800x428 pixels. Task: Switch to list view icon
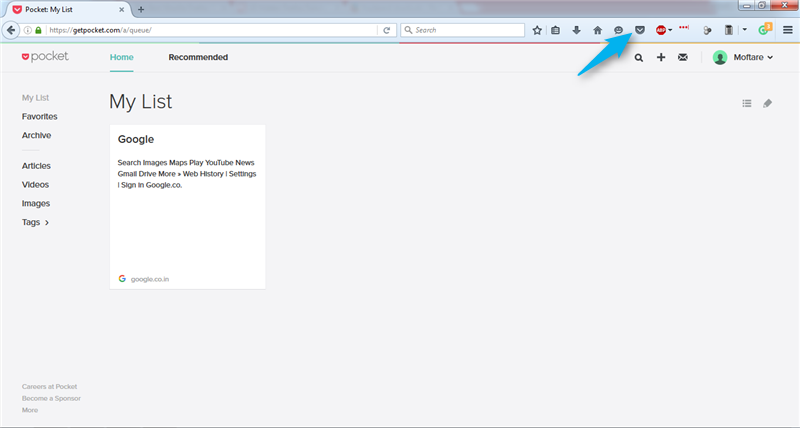pos(747,104)
